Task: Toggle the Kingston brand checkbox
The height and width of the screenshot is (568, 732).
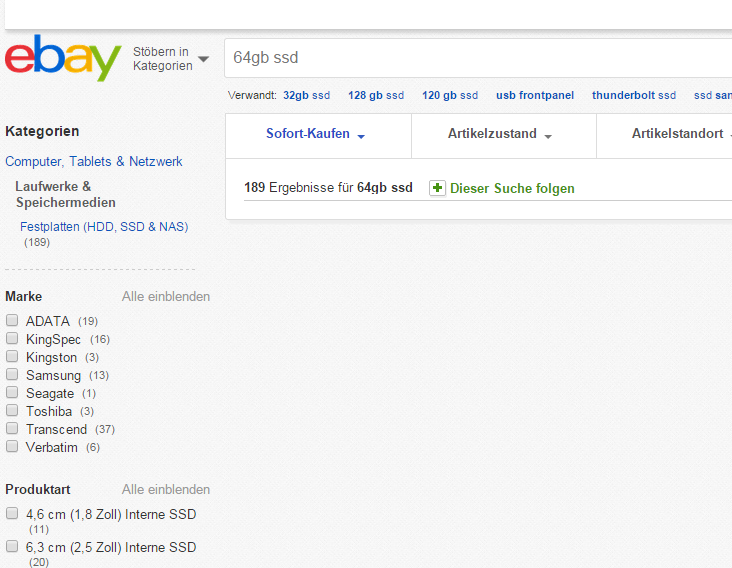Action: pyautogui.click(x=12, y=357)
